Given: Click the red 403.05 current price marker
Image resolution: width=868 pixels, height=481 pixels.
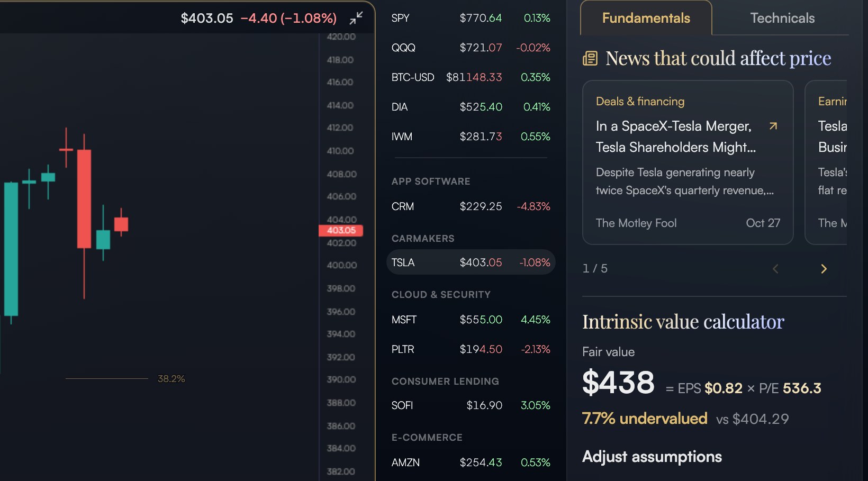Looking at the screenshot, I should (341, 230).
